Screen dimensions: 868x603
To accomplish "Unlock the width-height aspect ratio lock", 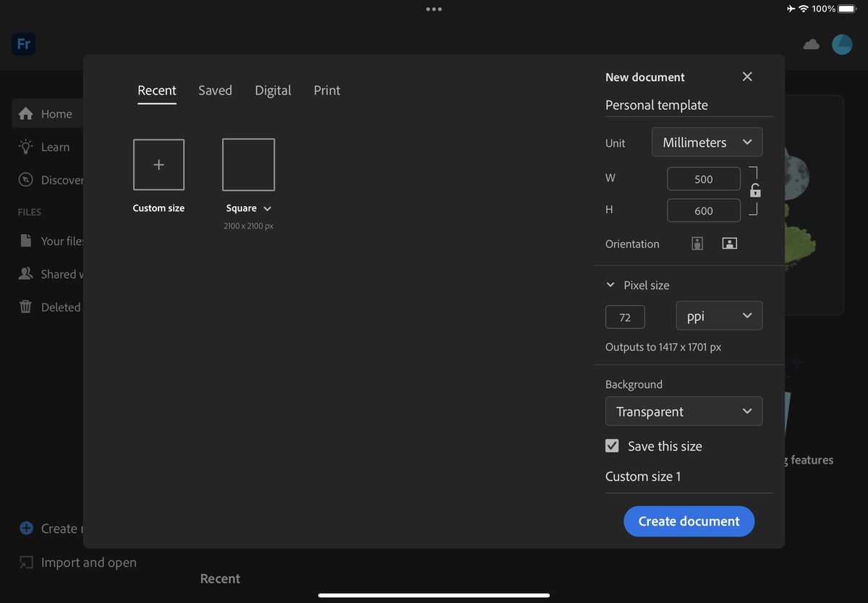I will (754, 189).
